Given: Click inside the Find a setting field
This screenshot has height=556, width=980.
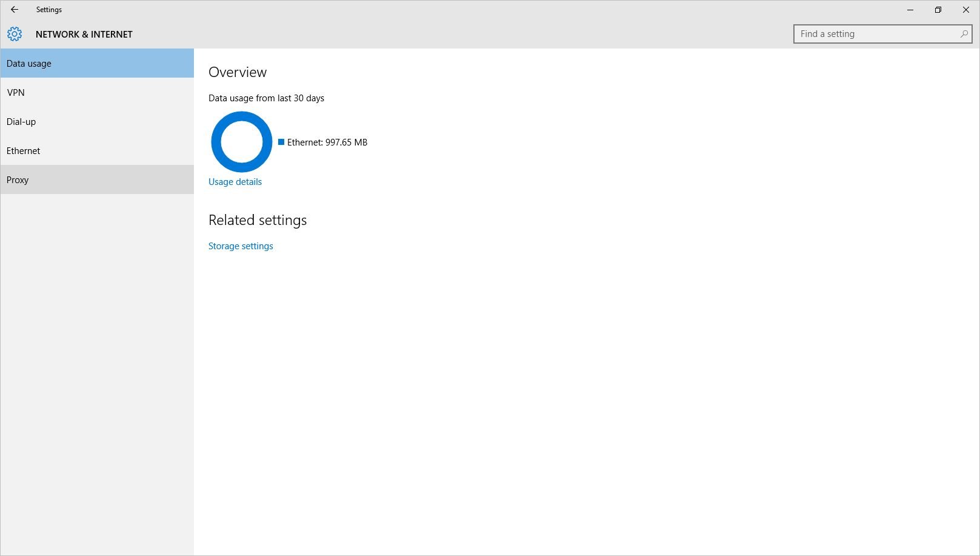Looking at the screenshot, I should pyautogui.click(x=873, y=34).
